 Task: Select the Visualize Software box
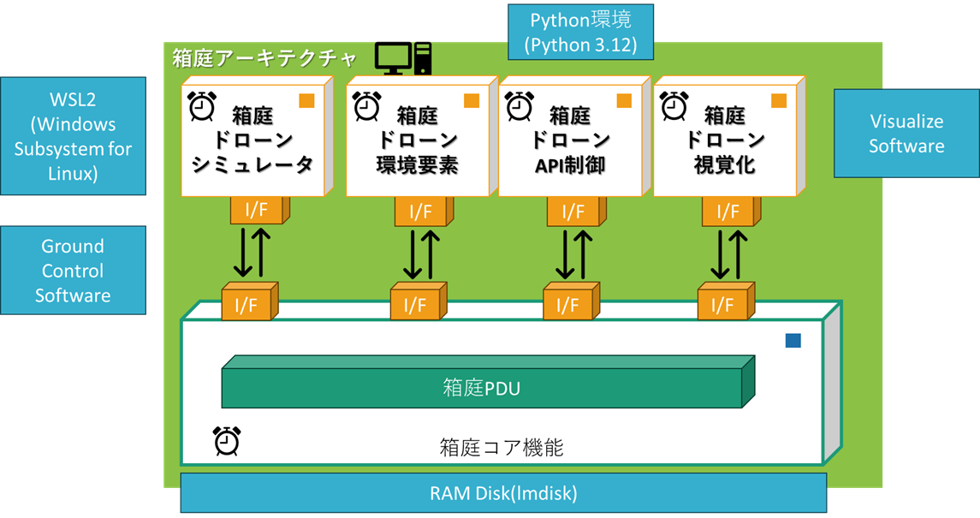tap(907, 133)
